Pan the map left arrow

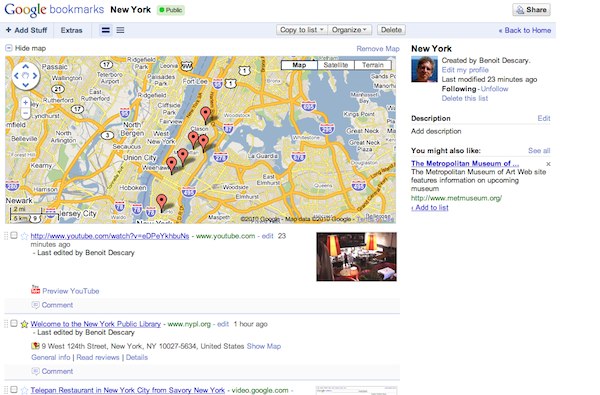pos(16,75)
